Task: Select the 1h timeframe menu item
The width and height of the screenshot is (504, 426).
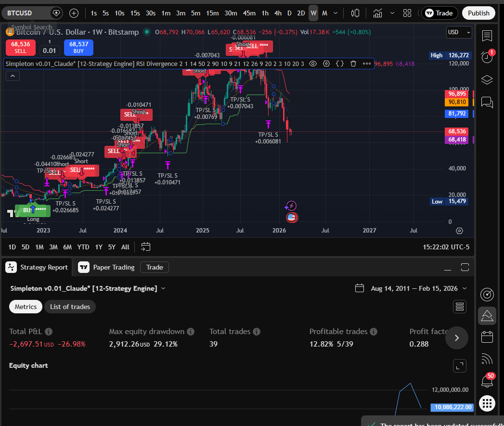Action: tap(265, 13)
